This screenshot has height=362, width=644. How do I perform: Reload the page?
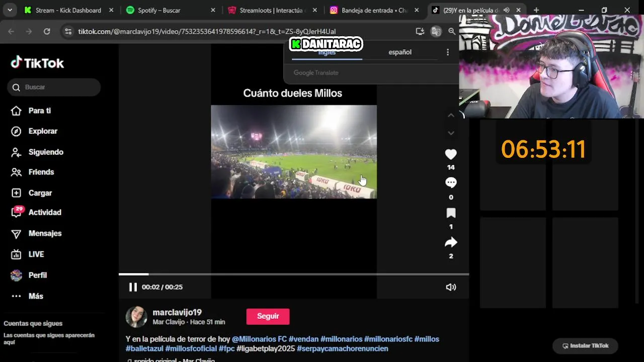pos(47,31)
